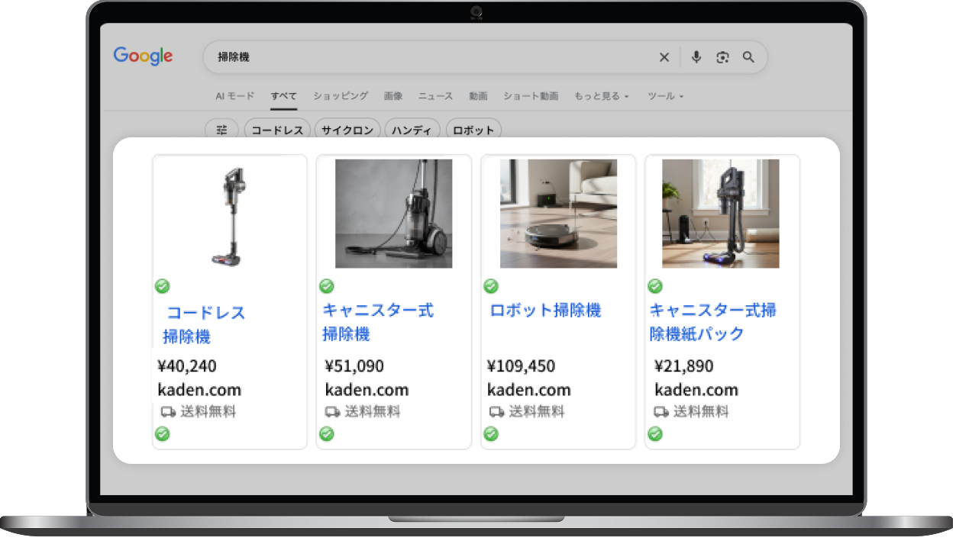Open Google Lens camera search
The image size is (956, 560).
click(x=722, y=57)
